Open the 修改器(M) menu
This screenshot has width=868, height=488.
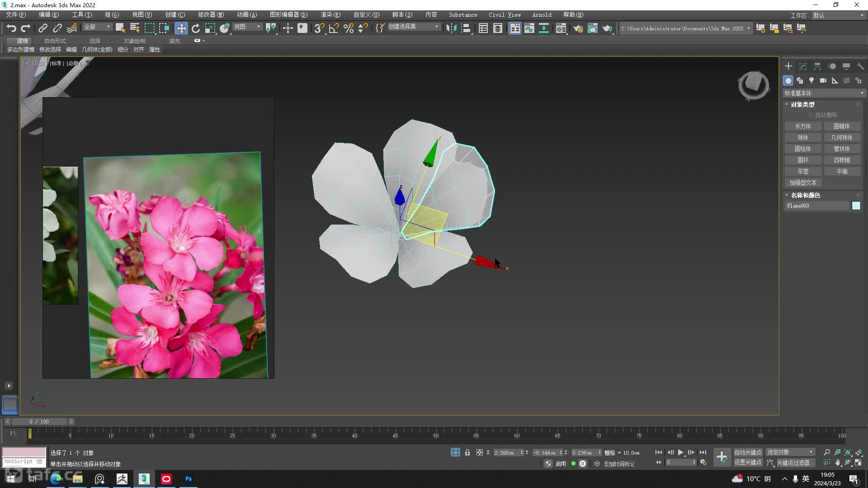211,15
